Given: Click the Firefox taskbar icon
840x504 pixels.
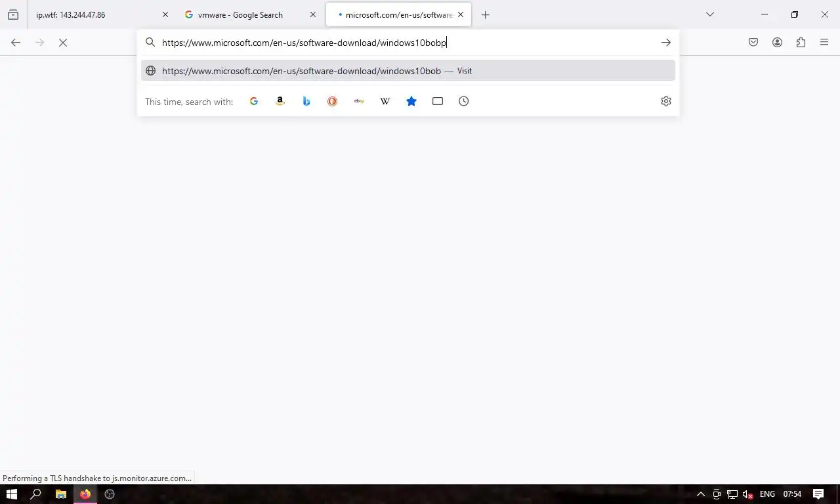Looking at the screenshot, I should [85, 494].
